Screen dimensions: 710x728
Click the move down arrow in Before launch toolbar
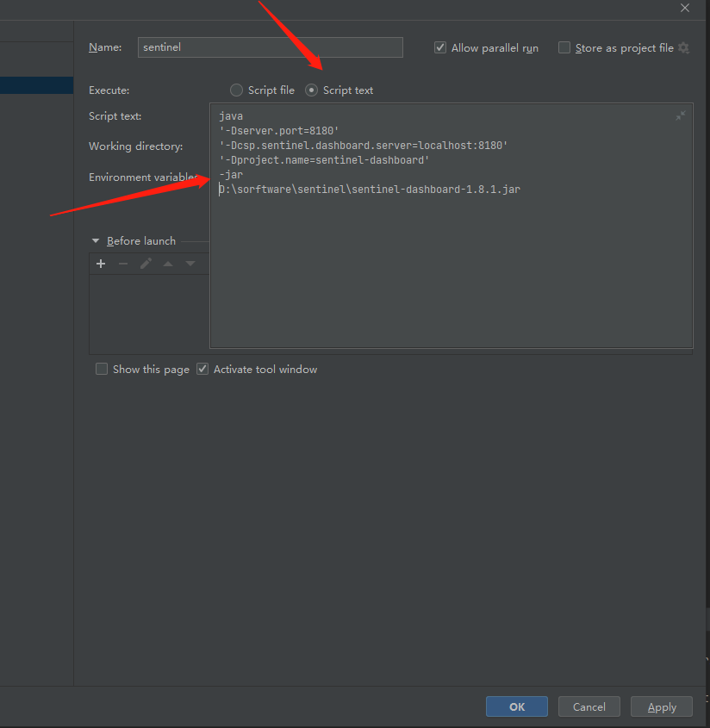pyautogui.click(x=190, y=264)
